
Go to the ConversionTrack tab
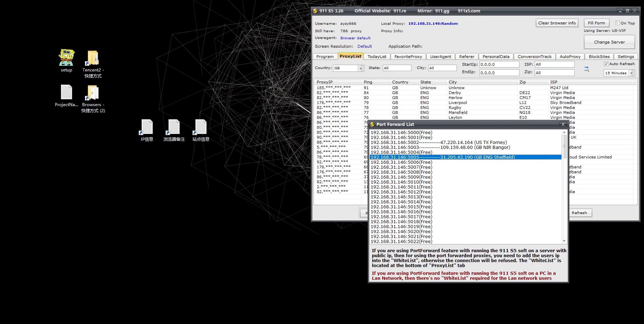pyautogui.click(x=534, y=57)
